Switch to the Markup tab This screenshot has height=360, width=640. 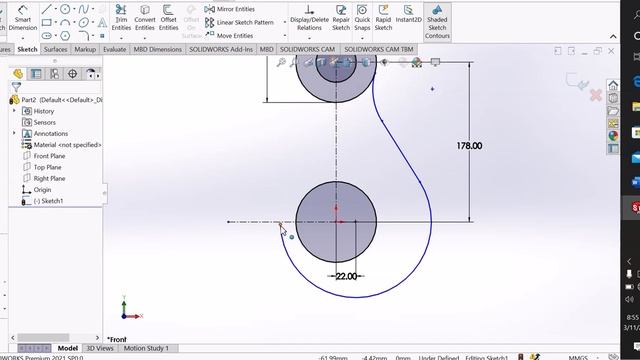point(85,49)
